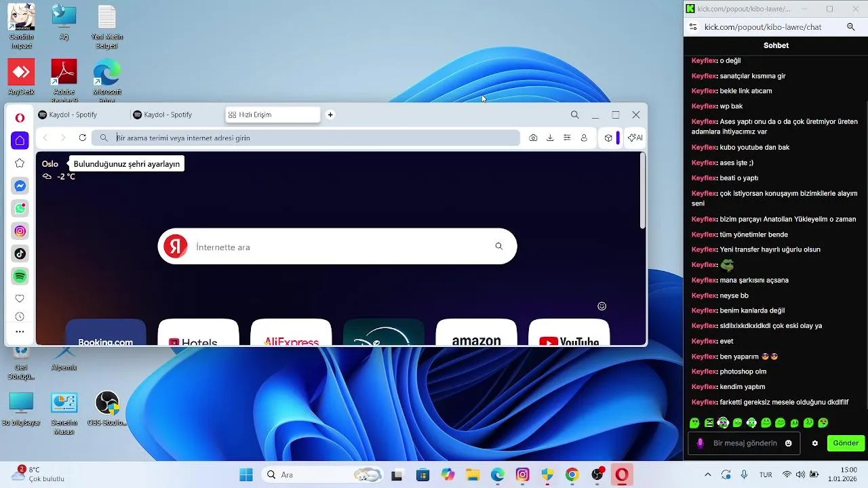868x488 pixels.
Task: Switch to the second Kaydol - Spotify tab
Action: click(176, 115)
